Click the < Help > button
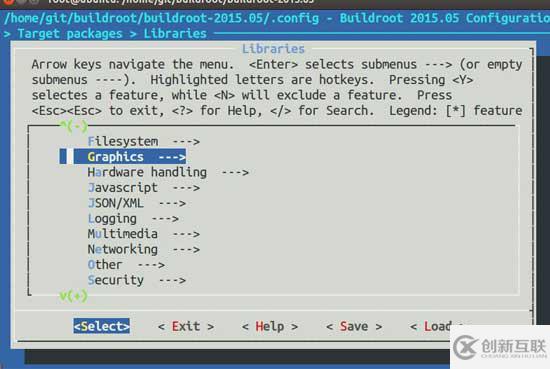The width and height of the screenshot is (550, 369). point(270,327)
